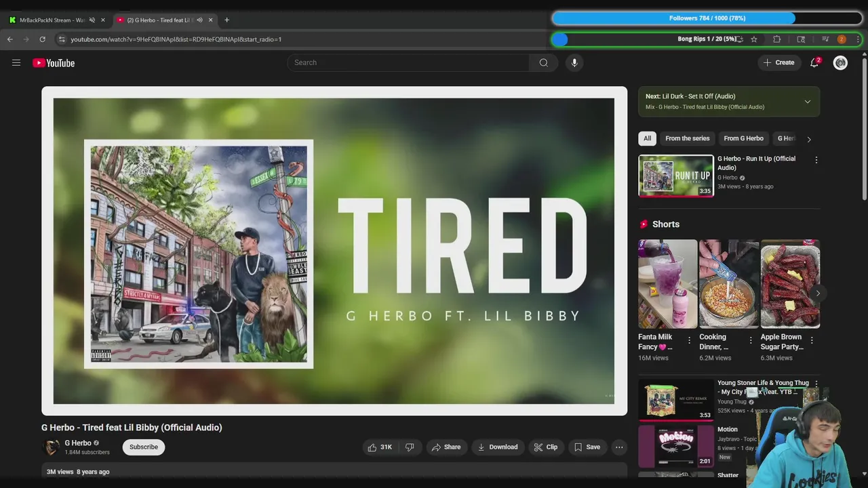
Task: Open the Apple Brown Sugar Party short
Action: point(790,283)
